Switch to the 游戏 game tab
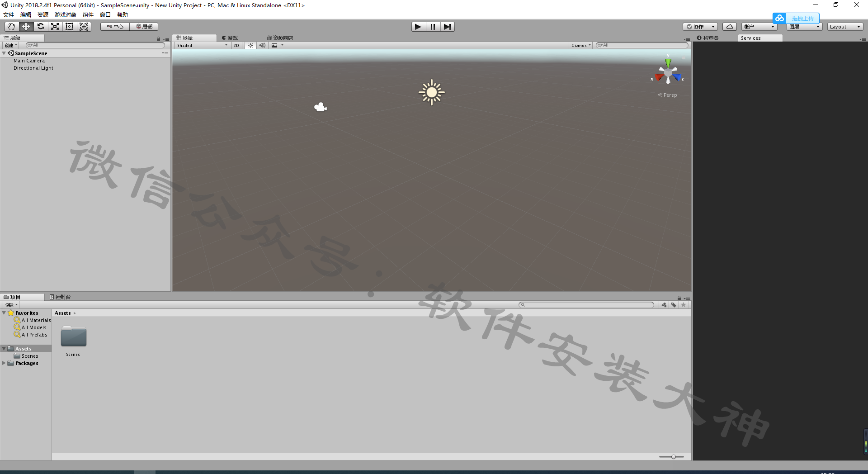This screenshot has width=868, height=474. point(230,38)
